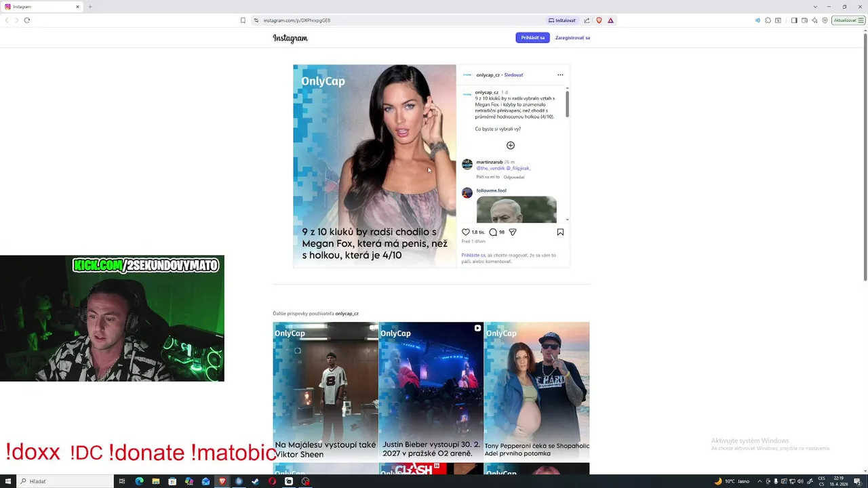Open Brave Rewards triangle icon
The height and width of the screenshot is (488, 868).
tap(610, 20)
